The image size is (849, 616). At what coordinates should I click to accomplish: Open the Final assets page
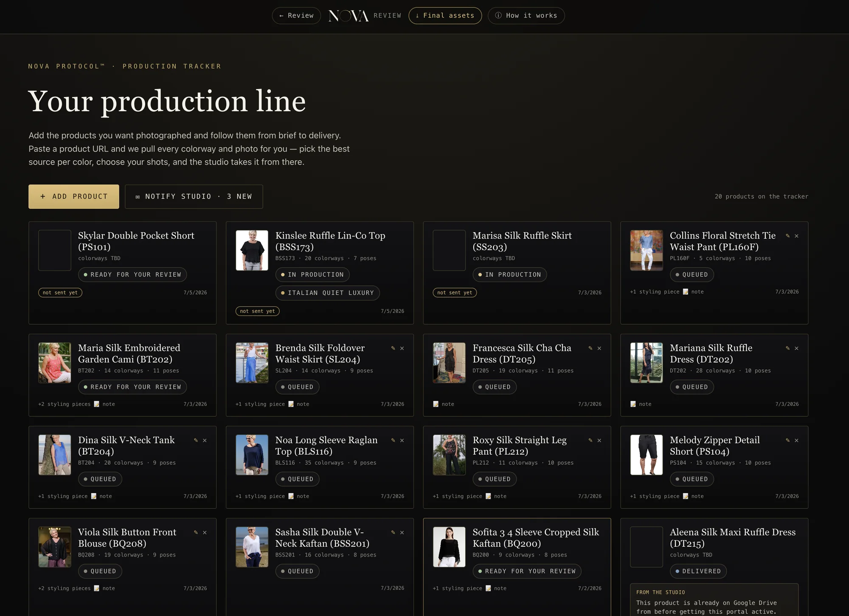pyautogui.click(x=445, y=16)
